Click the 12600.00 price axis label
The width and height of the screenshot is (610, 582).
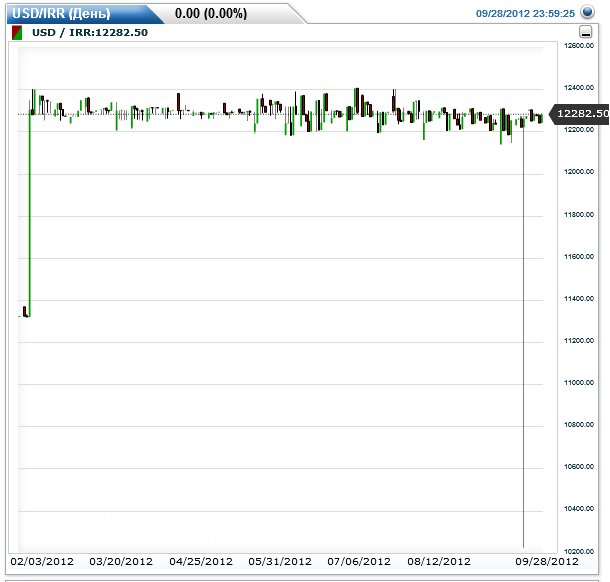pos(579,46)
